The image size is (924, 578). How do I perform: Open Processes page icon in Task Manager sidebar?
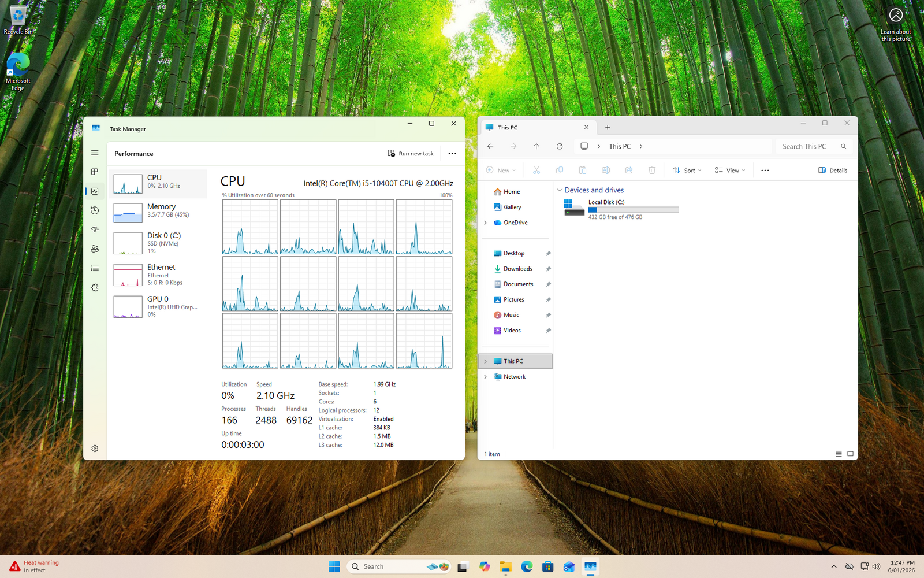click(95, 172)
